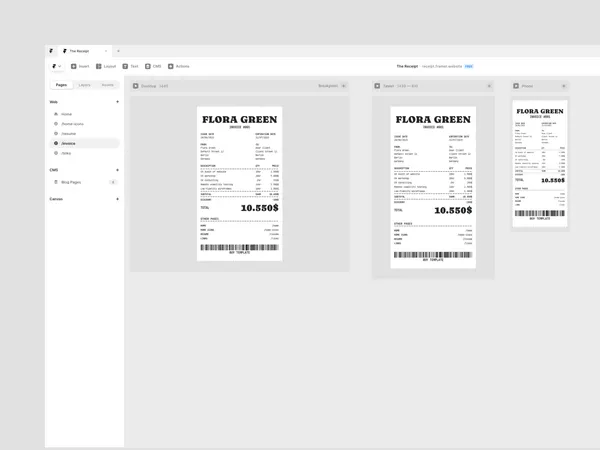Viewport: 600px width, 450px height.
Task: Select the Phone receipt artboard
Action: click(540, 164)
